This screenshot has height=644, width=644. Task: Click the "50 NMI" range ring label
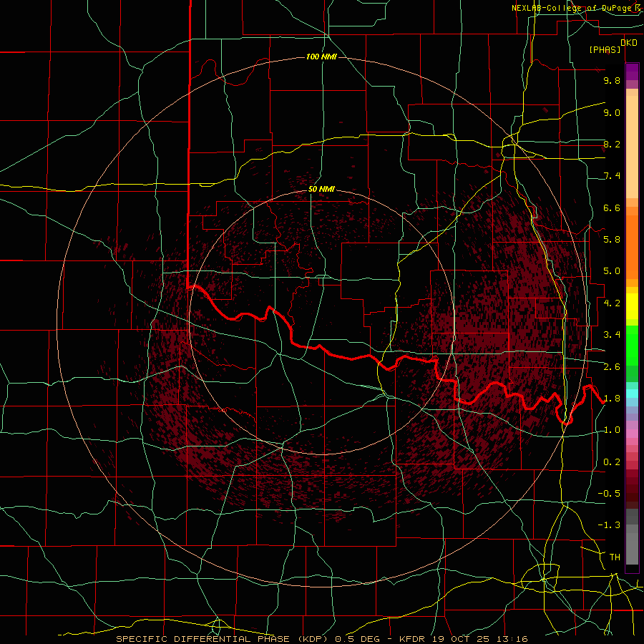(x=321, y=189)
